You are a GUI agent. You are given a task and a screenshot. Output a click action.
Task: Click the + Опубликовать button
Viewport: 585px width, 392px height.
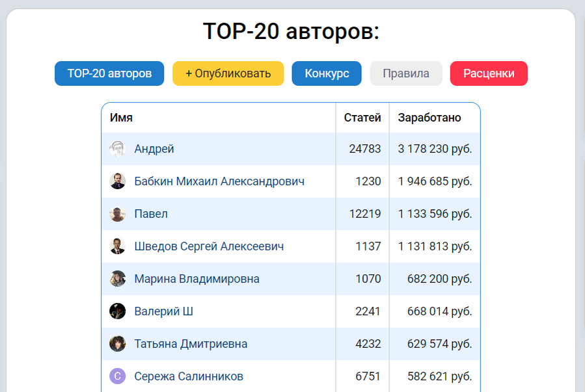coord(228,73)
